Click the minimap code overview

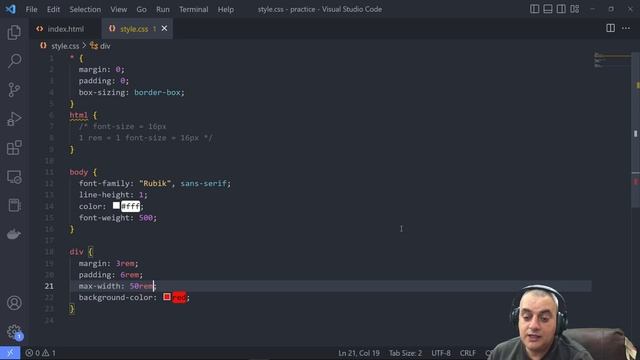coord(612,60)
